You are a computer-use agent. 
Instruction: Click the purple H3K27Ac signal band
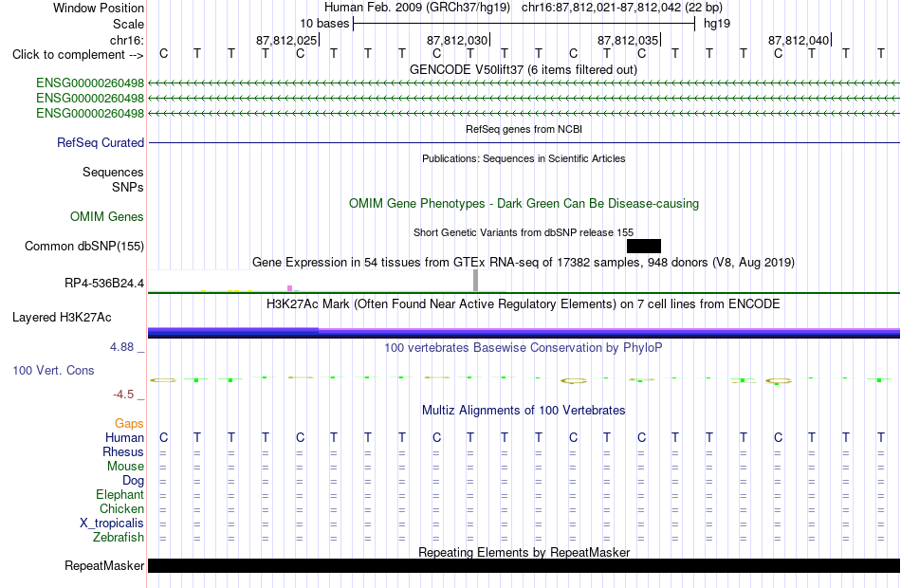pos(524,332)
